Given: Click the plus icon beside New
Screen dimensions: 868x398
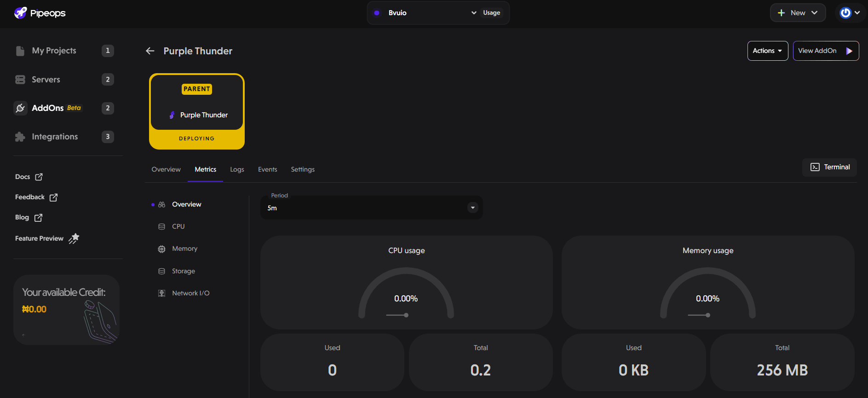Looking at the screenshot, I should (781, 13).
